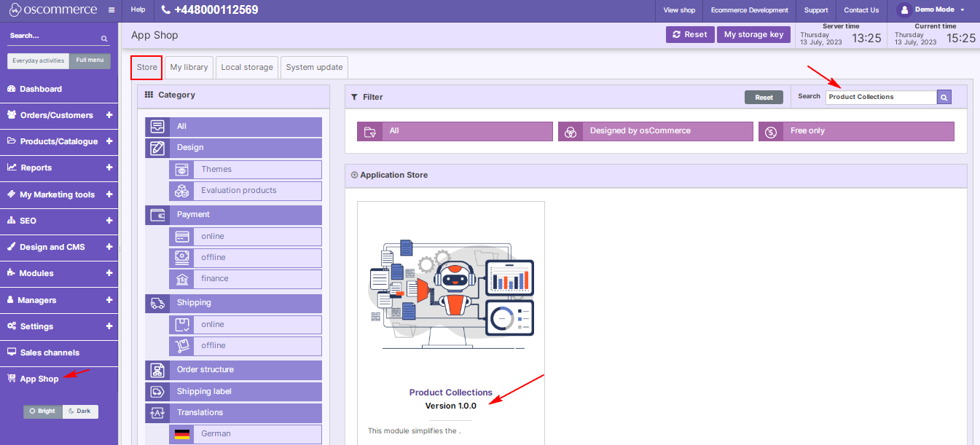Click the Order structure icon

coord(157,370)
